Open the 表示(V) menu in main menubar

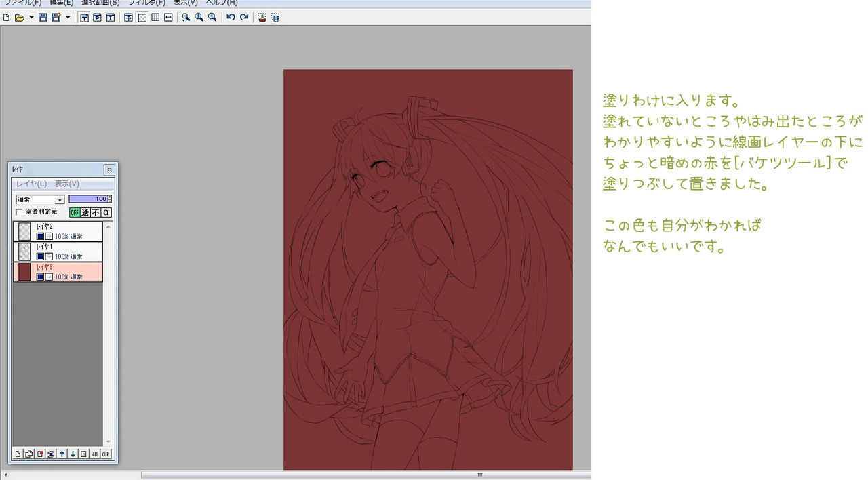185,3
